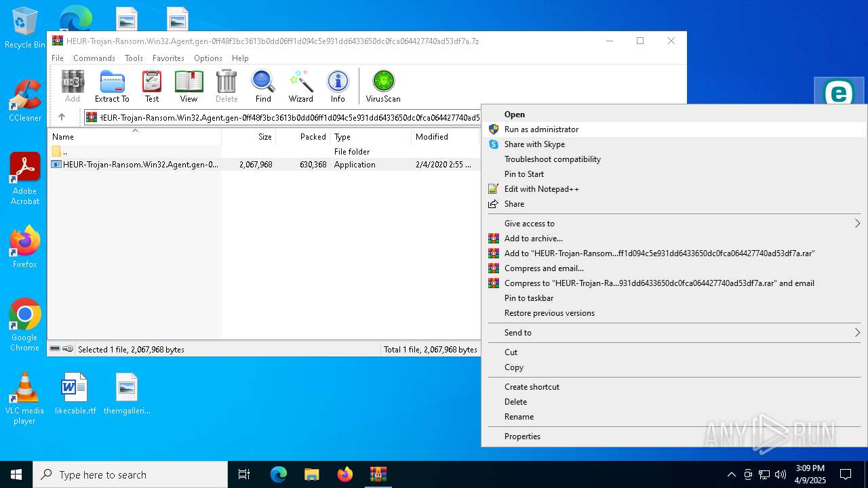The width and height of the screenshot is (868, 488).
Task: Sort by the Modified column header
Action: (446, 137)
